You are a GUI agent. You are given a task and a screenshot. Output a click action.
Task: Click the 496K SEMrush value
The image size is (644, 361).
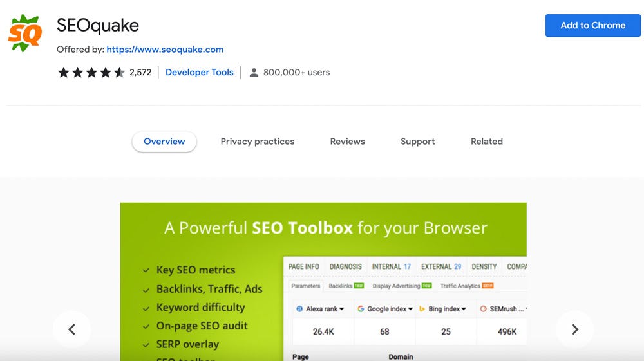pos(507,331)
